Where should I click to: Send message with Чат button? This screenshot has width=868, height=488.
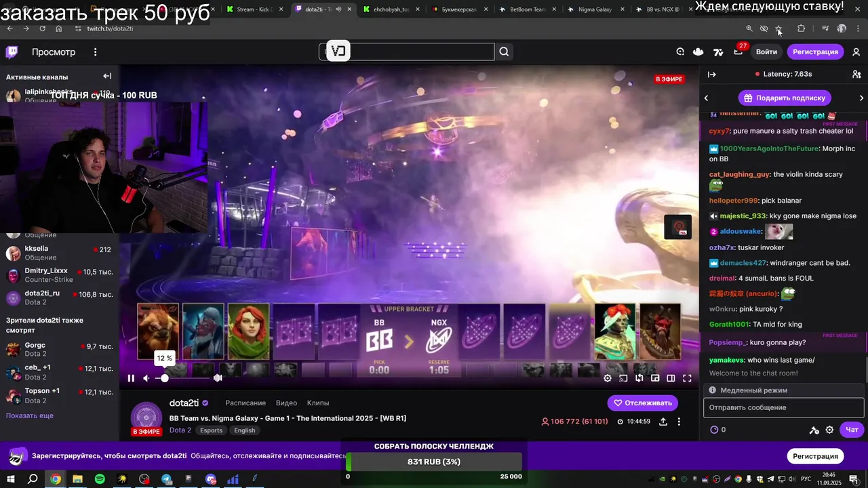pos(852,430)
